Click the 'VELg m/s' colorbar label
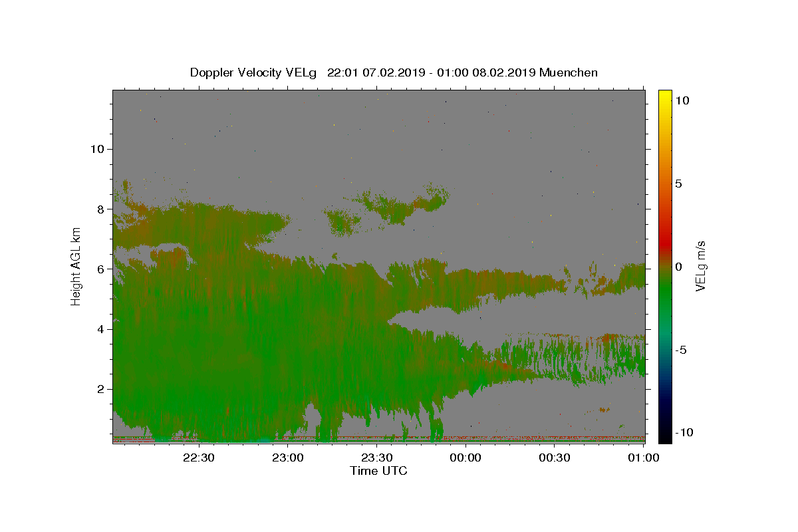Screen dimensions: 798x532 700,267
